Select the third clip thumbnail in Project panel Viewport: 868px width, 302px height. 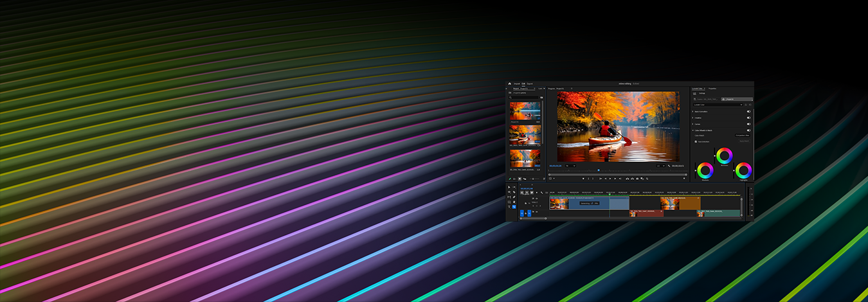click(525, 159)
